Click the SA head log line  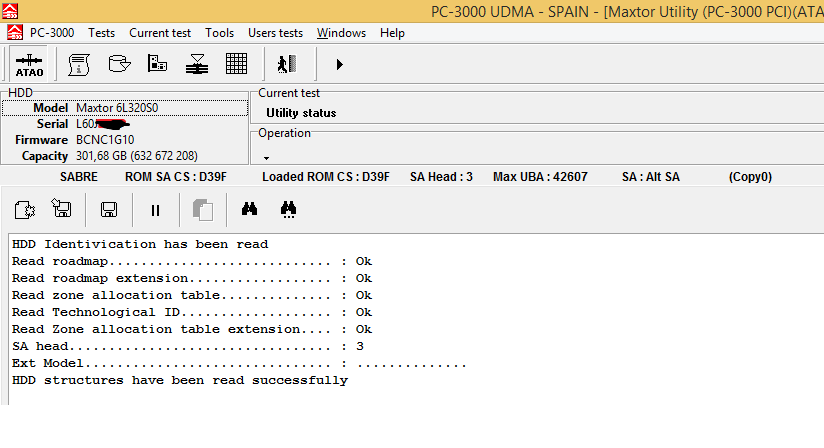click(x=188, y=346)
